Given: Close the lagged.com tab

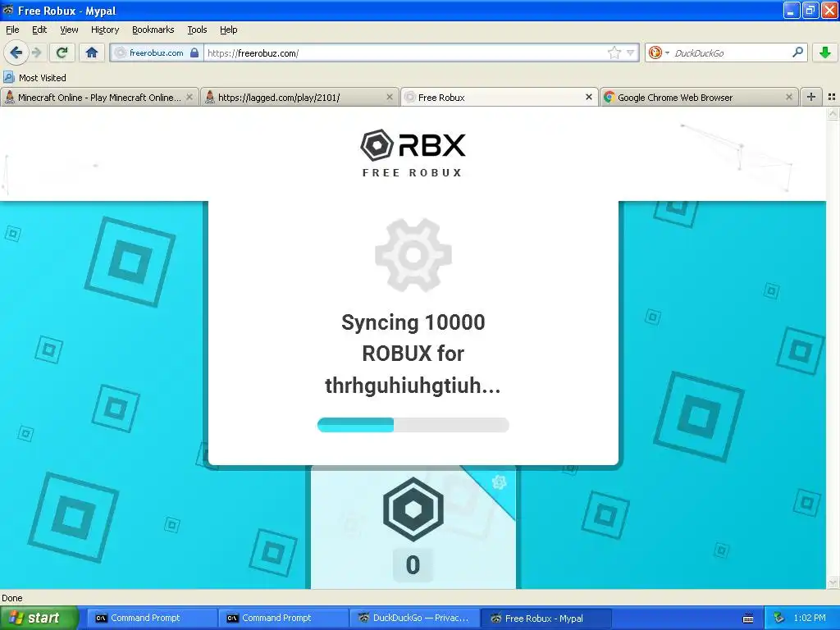Looking at the screenshot, I should pyautogui.click(x=390, y=97).
